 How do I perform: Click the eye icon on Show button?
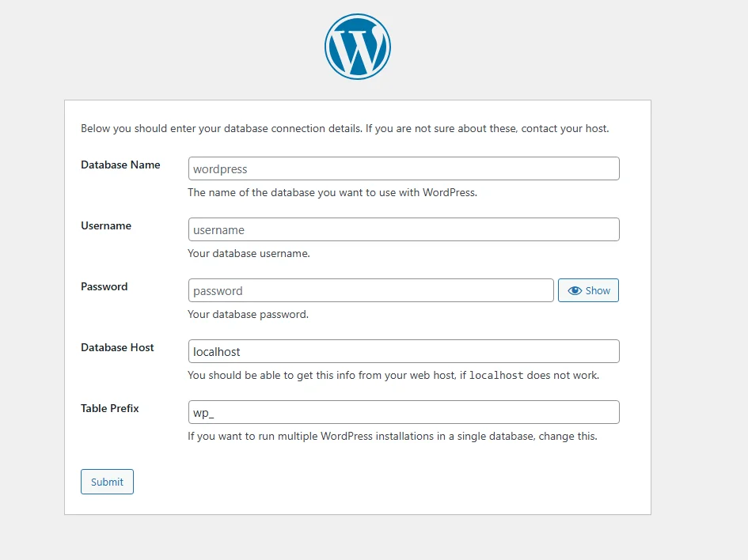[575, 290]
